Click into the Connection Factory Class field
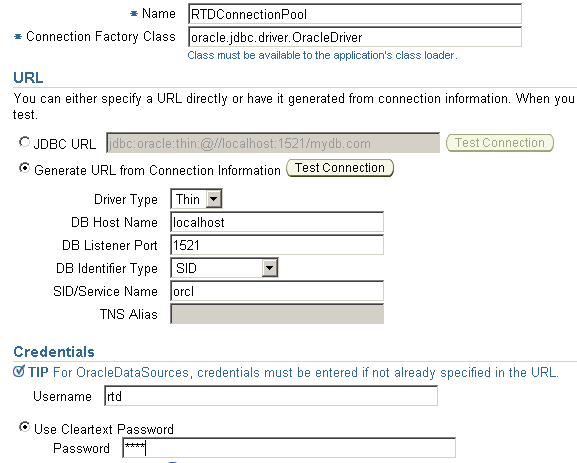The height and width of the screenshot is (463, 577). point(355,37)
